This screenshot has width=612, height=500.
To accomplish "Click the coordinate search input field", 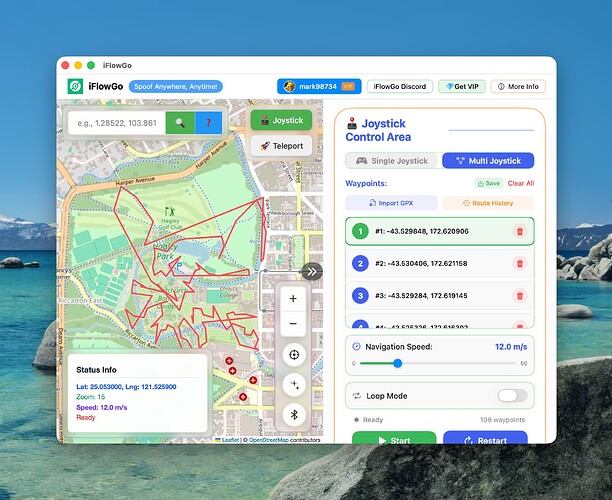I will [x=117, y=123].
